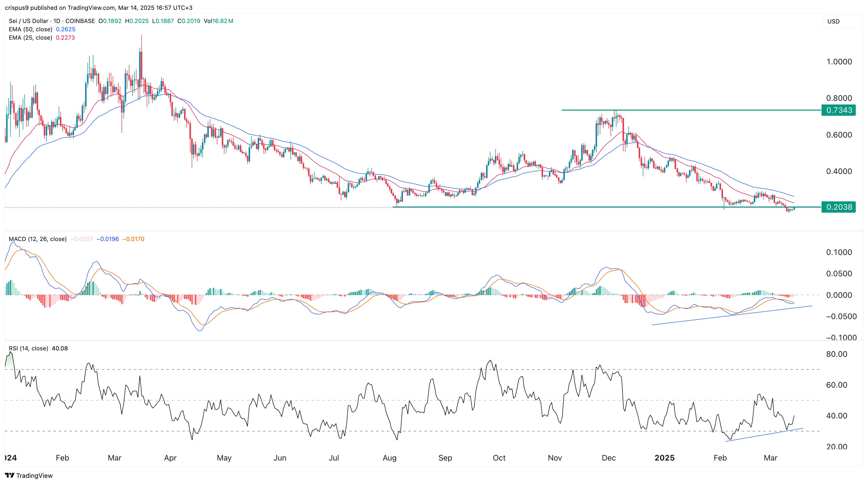
Task: Click the Jun label on time axis
Action: [280, 458]
